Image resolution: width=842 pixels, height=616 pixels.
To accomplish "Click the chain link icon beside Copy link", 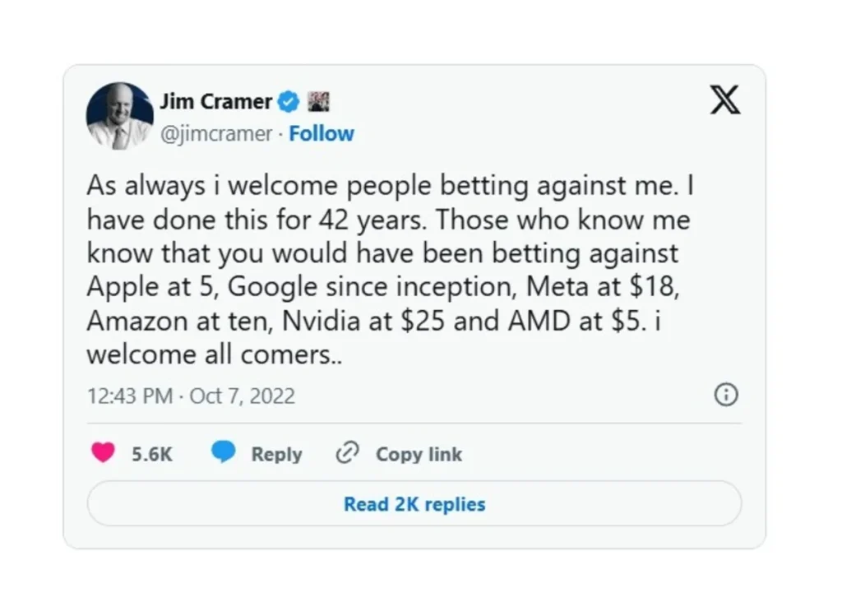I will 349,453.
